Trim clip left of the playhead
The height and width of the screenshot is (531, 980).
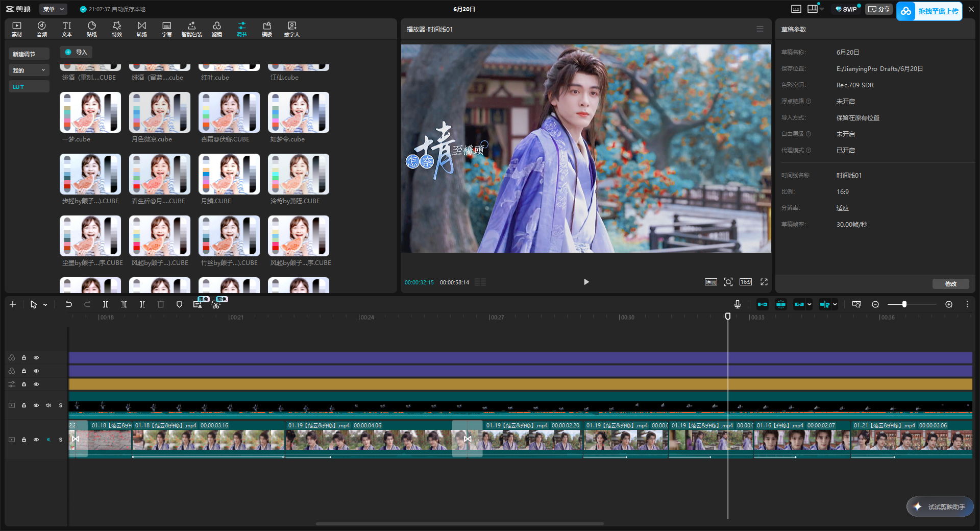point(124,304)
